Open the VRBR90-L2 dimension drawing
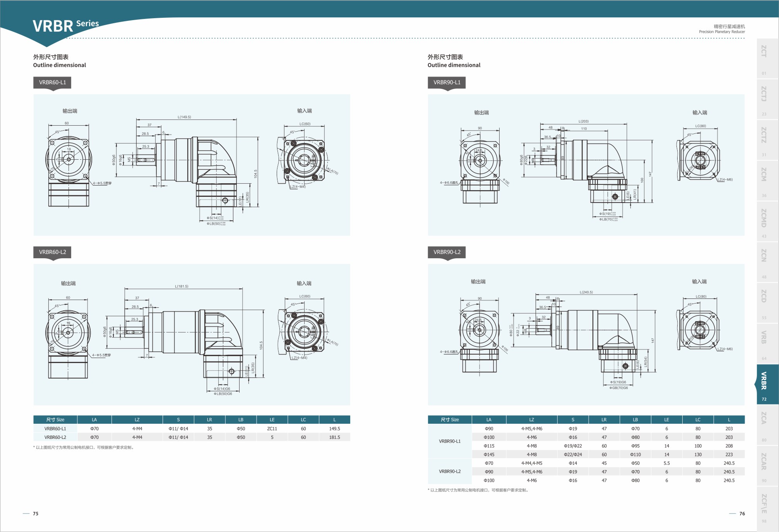The height and width of the screenshot is (532, 779). (586, 335)
